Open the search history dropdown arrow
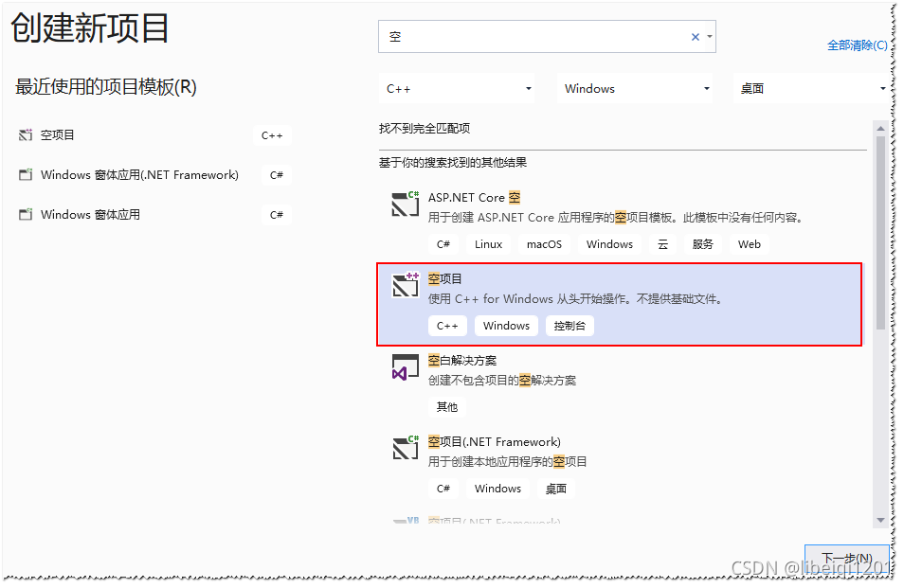 [710, 37]
